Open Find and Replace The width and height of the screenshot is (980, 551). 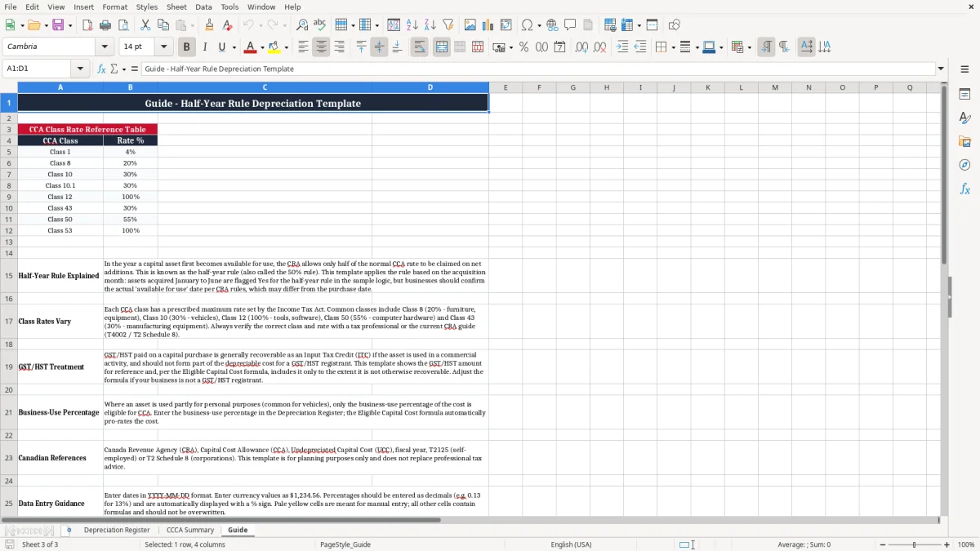302,25
